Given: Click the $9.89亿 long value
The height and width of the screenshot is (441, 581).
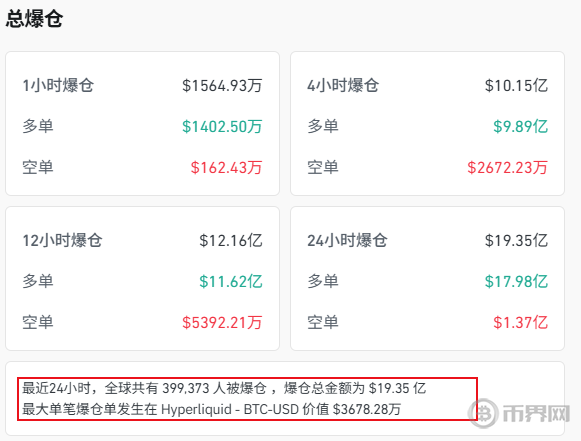Looking at the screenshot, I should tap(520, 126).
